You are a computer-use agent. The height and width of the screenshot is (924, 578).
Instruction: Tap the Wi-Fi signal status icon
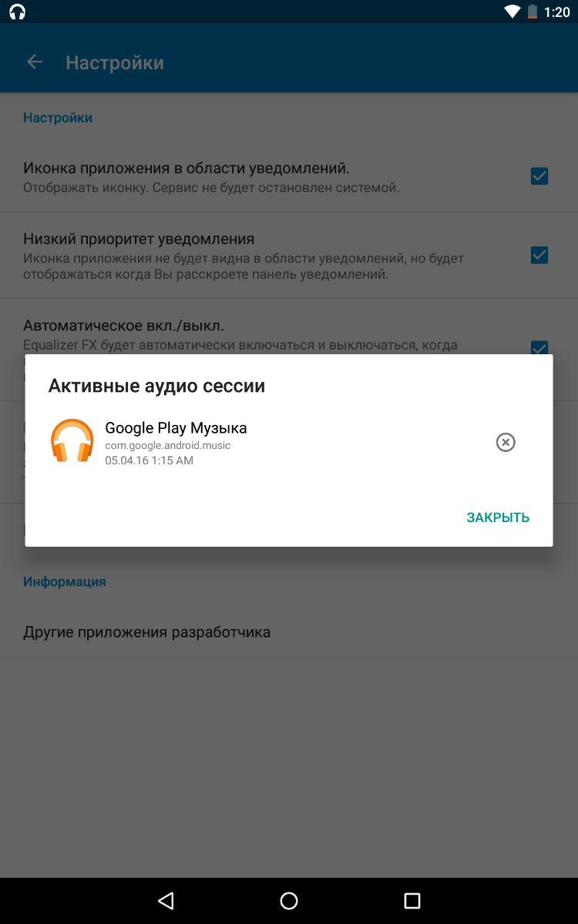click(x=512, y=12)
